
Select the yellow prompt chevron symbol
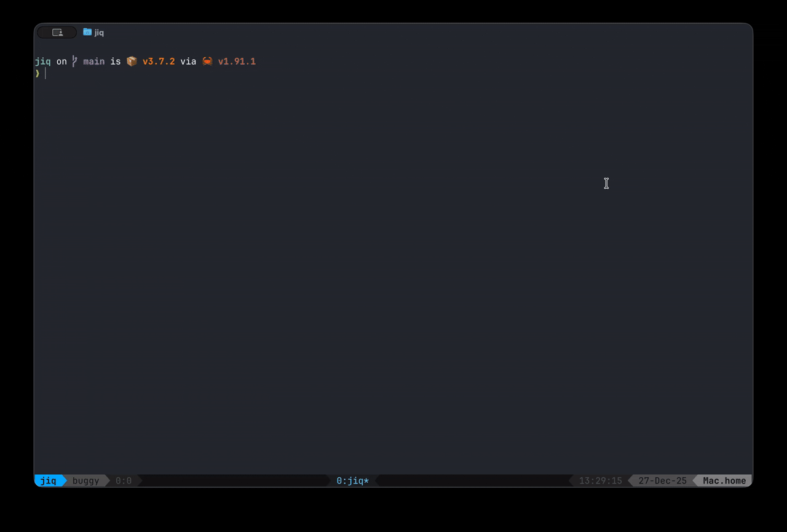[x=38, y=73]
